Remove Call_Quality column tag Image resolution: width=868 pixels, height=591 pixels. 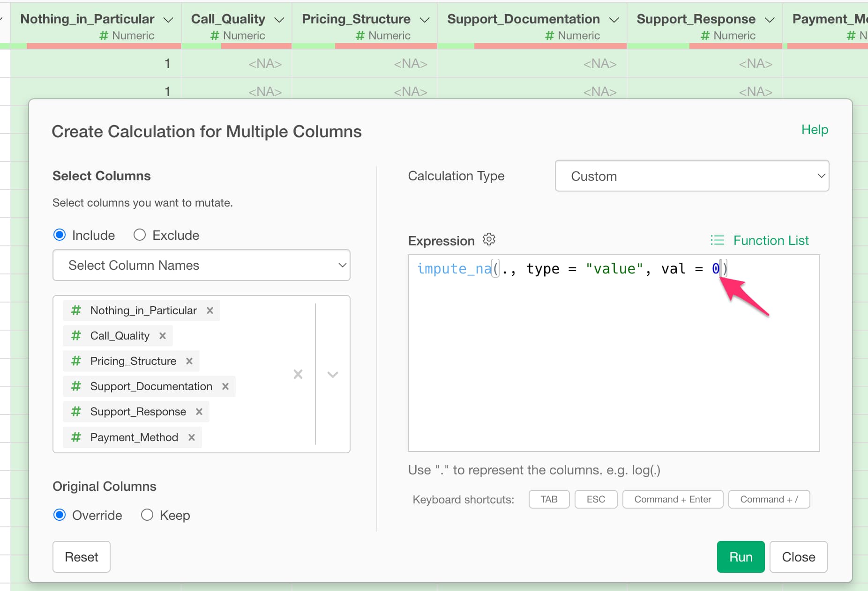(x=163, y=336)
